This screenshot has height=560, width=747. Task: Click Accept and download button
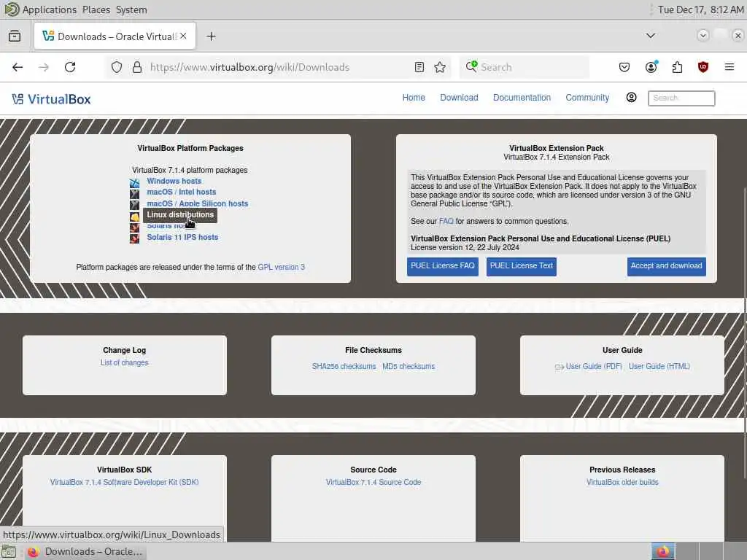coord(667,266)
